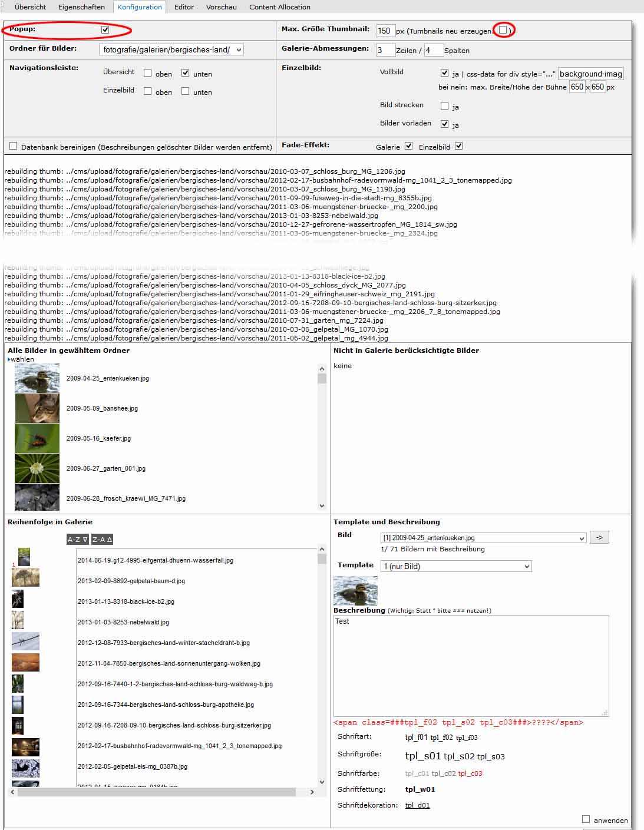Open the Content Allocation tab

click(279, 7)
